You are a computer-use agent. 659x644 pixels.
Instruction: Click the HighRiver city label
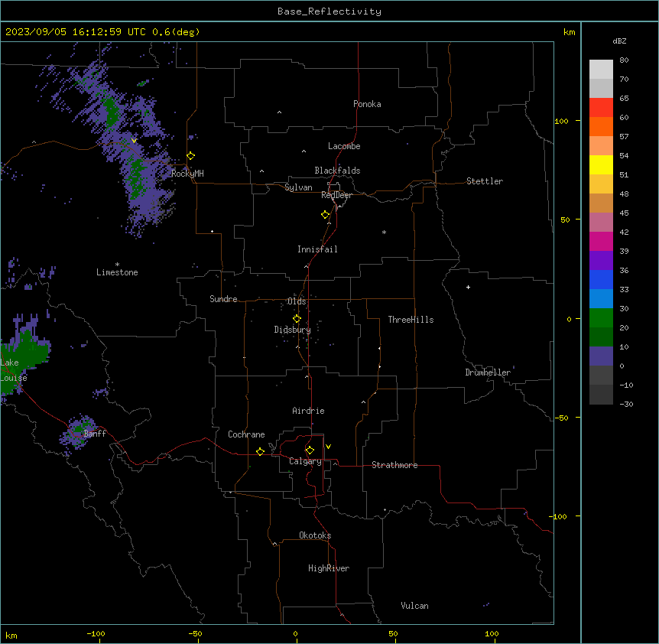329,568
